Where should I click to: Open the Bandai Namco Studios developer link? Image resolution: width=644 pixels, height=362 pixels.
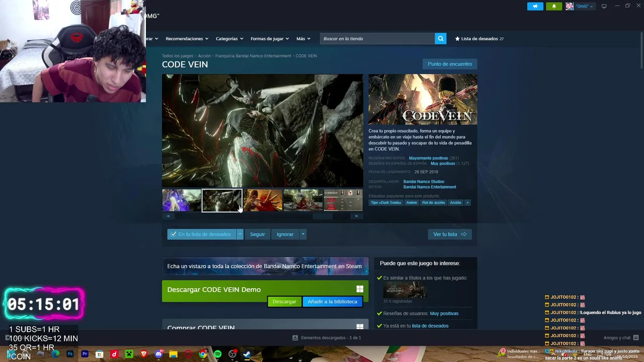(424, 182)
